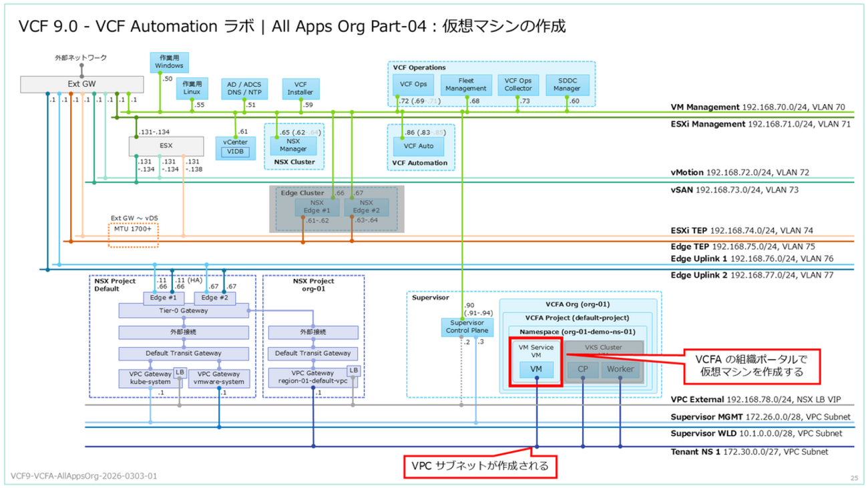Click the Tier-0 Gateway box
The image size is (868, 488).
[184, 310]
